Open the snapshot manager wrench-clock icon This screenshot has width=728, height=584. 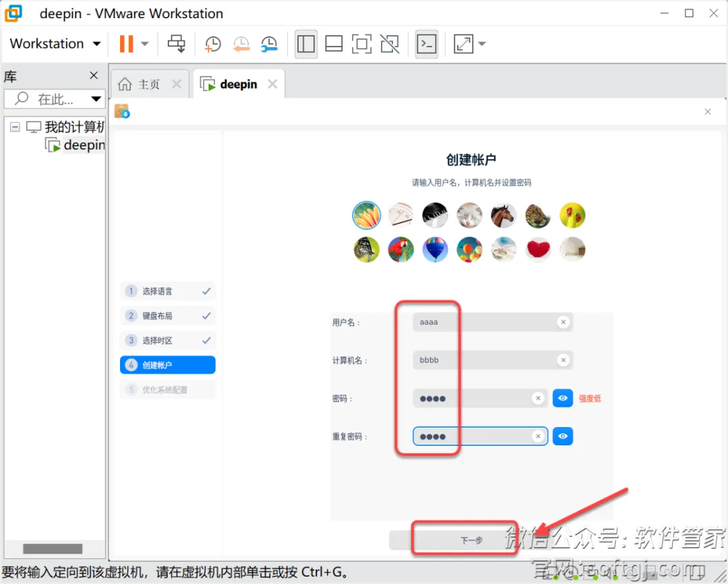coord(269,44)
